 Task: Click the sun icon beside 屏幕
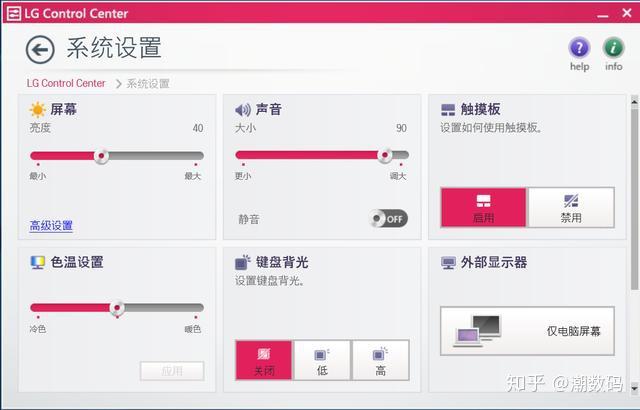[x=38, y=110]
